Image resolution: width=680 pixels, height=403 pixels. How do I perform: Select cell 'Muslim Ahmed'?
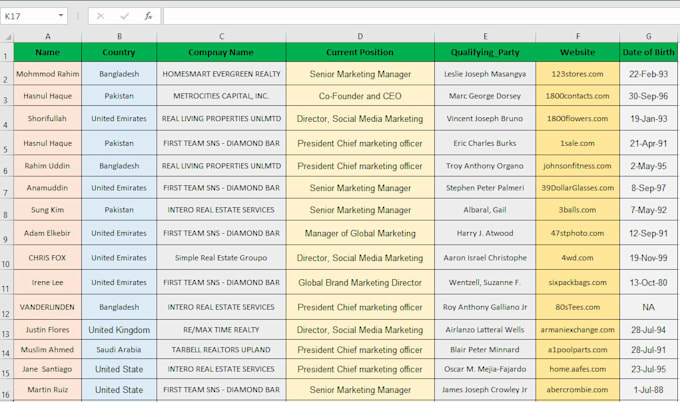[x=48, y=350]
